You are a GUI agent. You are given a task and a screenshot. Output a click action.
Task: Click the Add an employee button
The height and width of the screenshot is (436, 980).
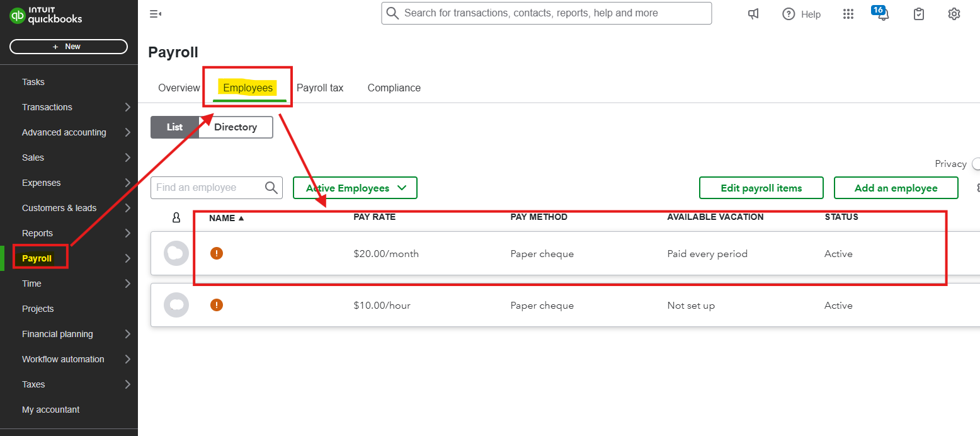pos(896,188)
